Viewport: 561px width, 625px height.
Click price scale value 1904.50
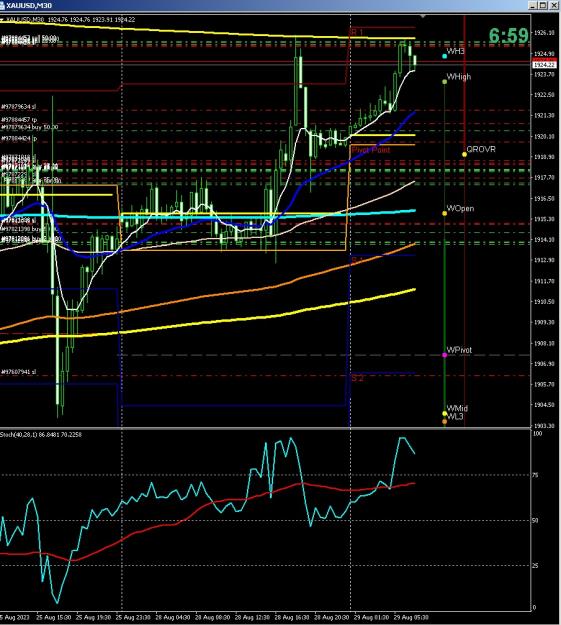(544, 405)
